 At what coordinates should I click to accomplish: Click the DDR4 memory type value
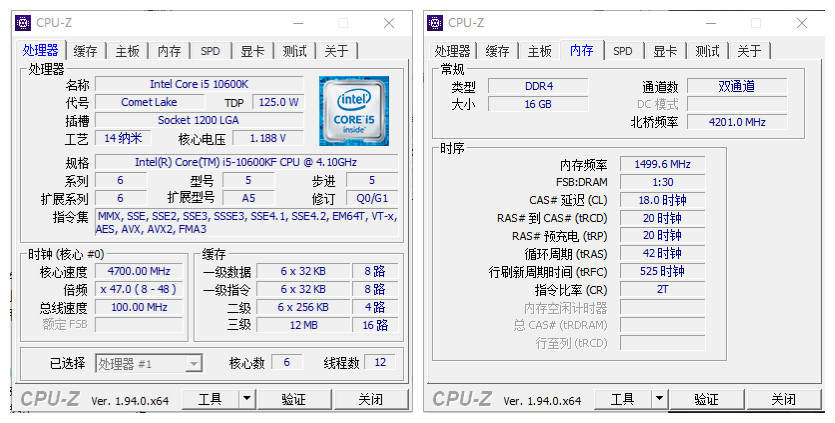tap(538, 86)
